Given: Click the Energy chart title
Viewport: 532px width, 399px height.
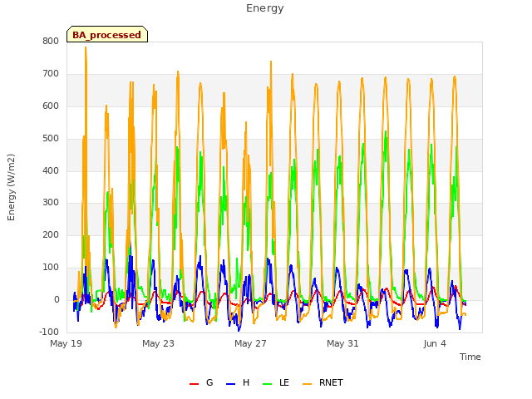Looking at the screenshot, I should pyautogui.click(x=265, y=8).
